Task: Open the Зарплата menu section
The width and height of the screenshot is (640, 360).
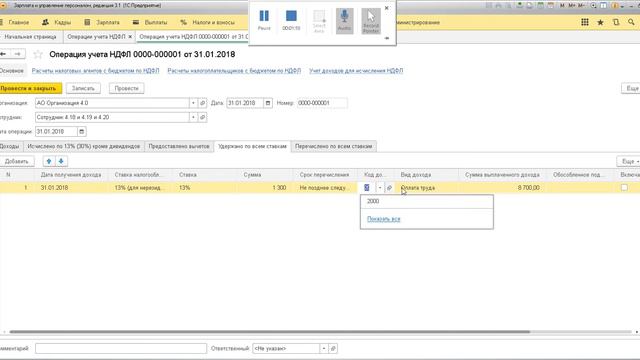Action: pos(102,22)
